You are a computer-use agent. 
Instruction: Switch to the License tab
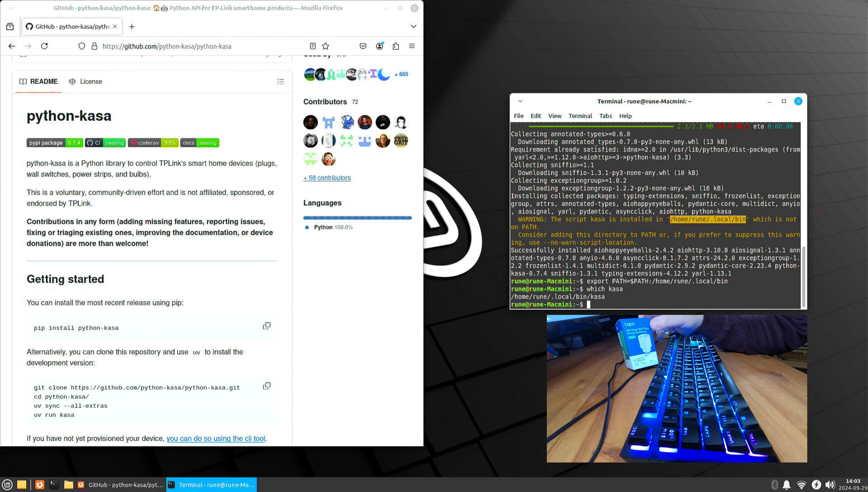point(85,81)
